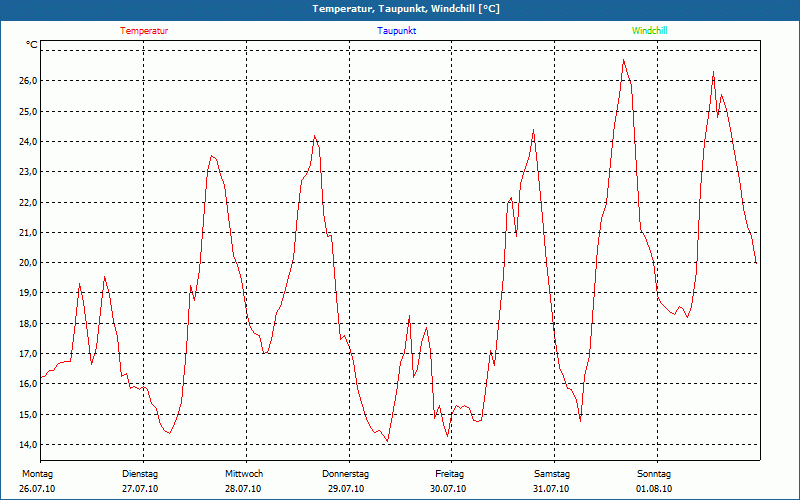Click the Freitag day label
800x500 pixels.
(x=449, y=474)
